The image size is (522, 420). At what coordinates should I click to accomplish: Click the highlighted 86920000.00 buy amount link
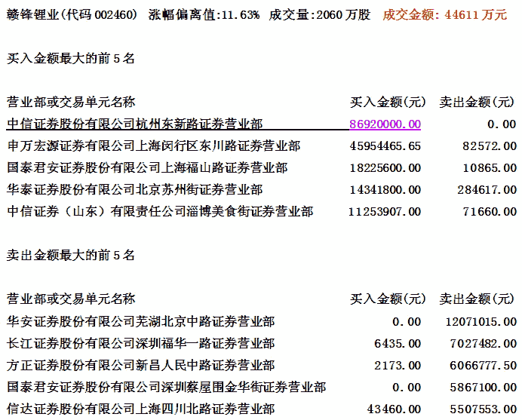tap(385, 124)
